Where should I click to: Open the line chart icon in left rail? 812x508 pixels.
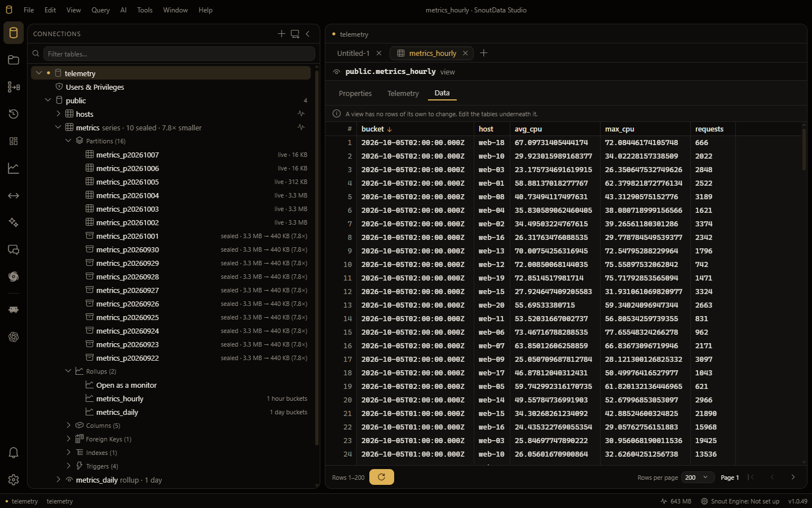[x=14, y=168]
